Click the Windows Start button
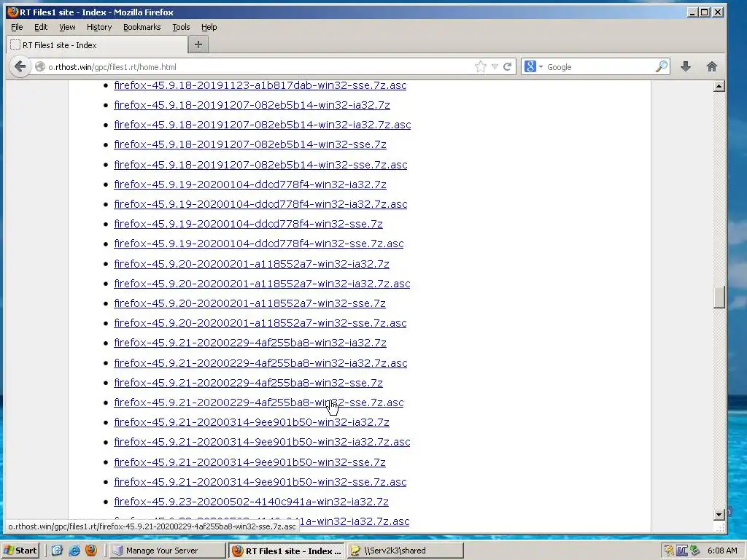 point(20,551)
